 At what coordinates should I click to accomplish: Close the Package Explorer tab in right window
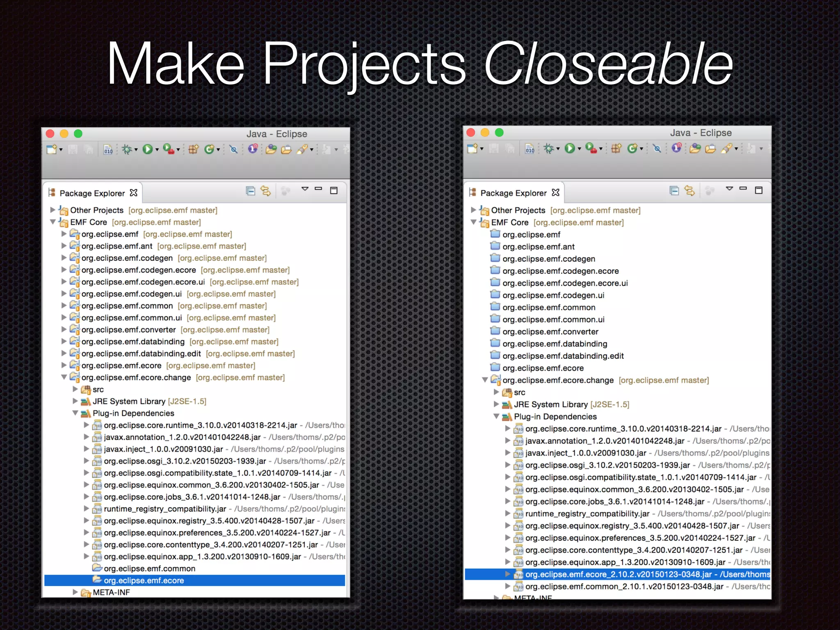pyautogui.click(x=556, y=192)
